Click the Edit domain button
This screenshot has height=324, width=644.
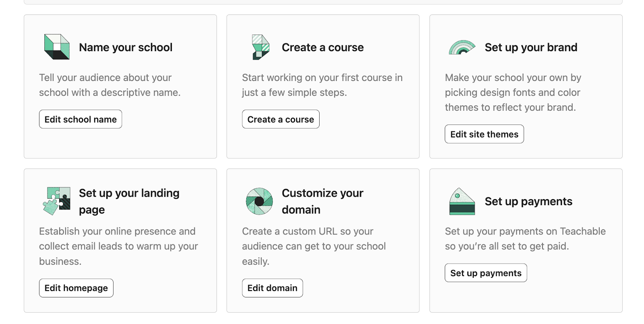click(x=272, y=288)
